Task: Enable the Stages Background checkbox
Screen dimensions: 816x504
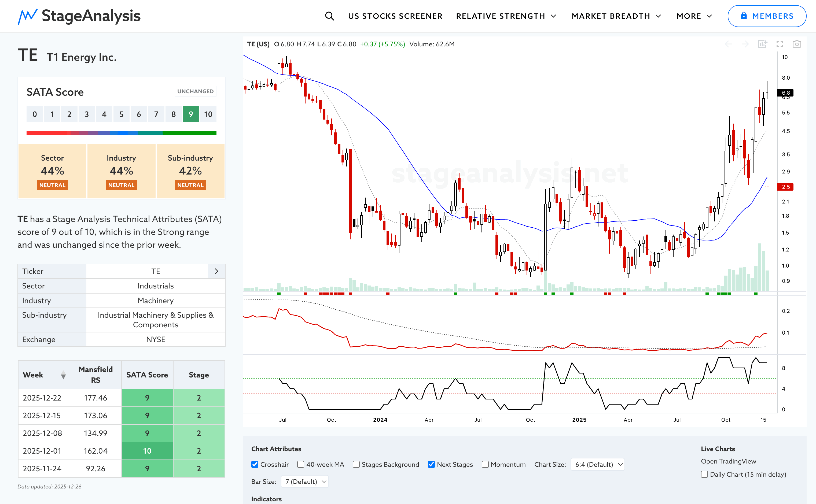Action: [356, 464]
